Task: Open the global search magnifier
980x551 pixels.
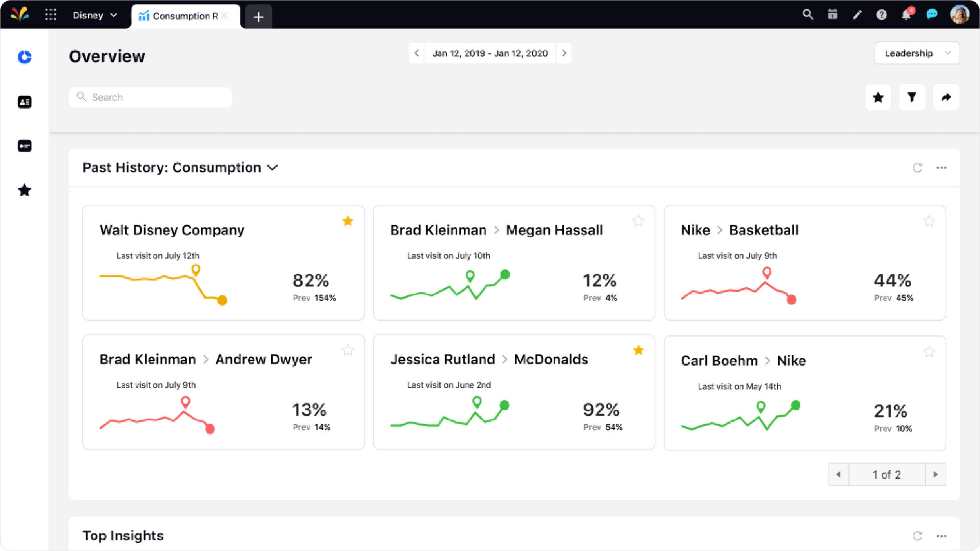Action: (808, 14)
